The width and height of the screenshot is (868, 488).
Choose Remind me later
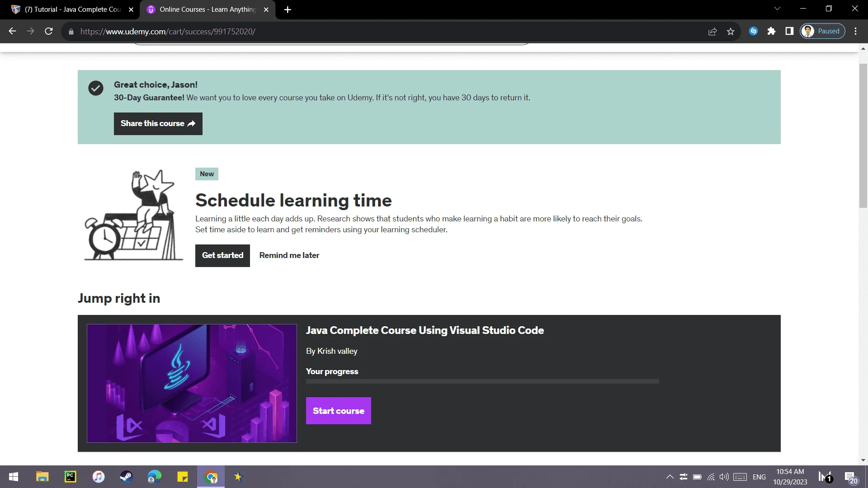coord(289,256)
